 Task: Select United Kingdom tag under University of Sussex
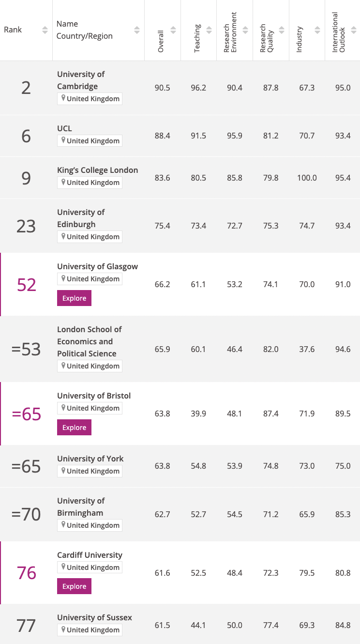(x=90, y=630)
